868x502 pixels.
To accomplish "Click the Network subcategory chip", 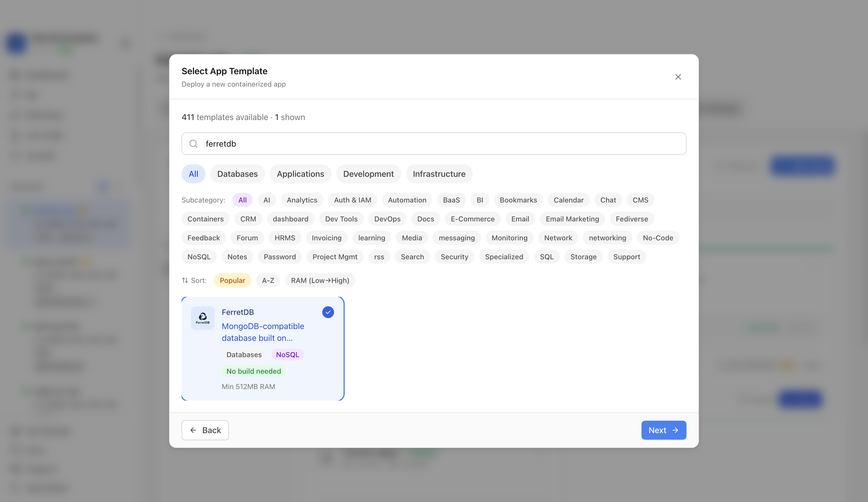I will coord(558,238).
